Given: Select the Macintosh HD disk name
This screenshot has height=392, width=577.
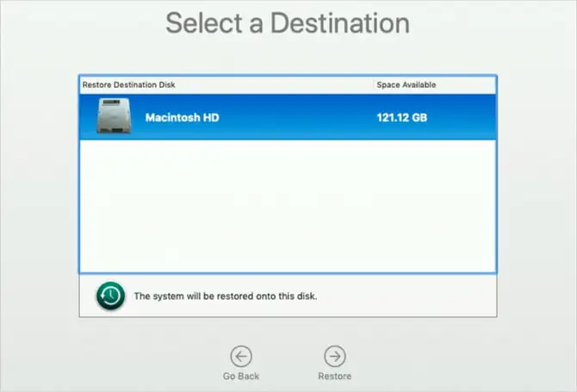Looking at the screenshot, I should pos(183,117).
